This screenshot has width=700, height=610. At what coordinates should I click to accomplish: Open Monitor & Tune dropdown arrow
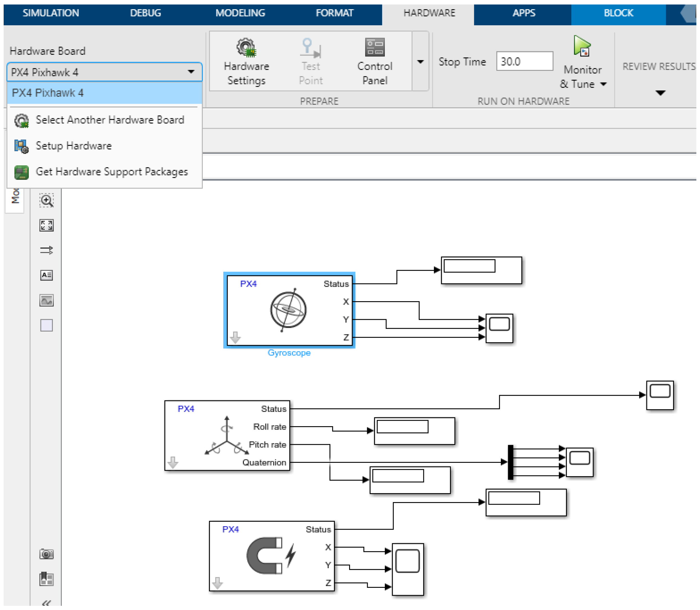pos(604,84)
